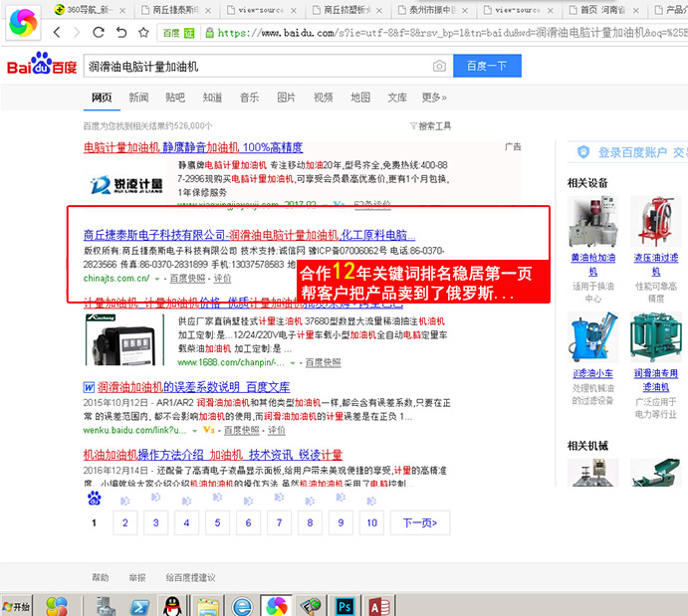Click the Baidu logo
This screenshot has width=688, height=616.
tap(42, 64)
